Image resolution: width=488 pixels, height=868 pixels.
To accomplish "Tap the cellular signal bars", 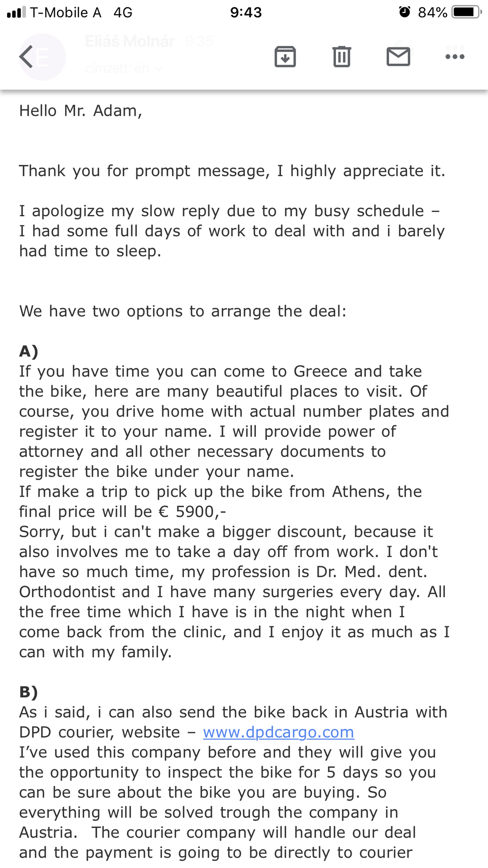I will click(x=15, y=13).
